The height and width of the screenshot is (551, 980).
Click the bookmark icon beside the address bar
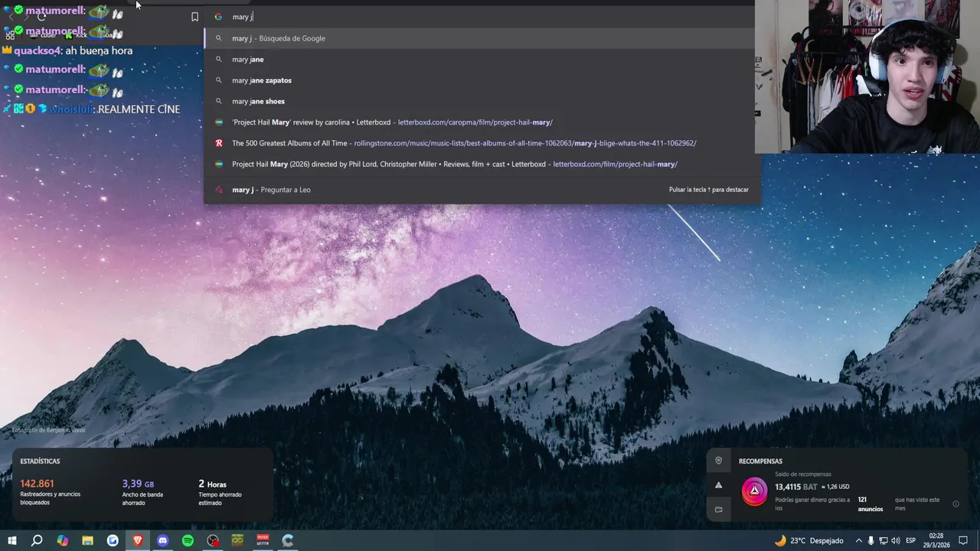coord(194,17)
